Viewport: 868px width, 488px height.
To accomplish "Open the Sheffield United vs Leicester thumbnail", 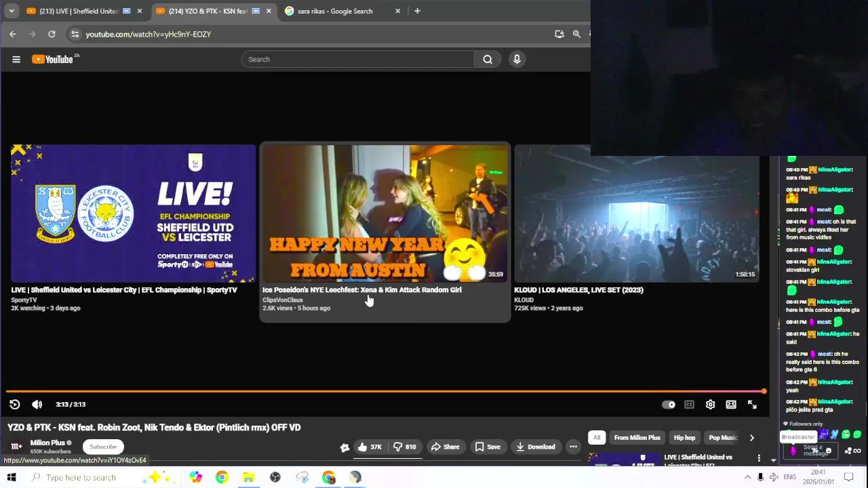I will [133, 213].
